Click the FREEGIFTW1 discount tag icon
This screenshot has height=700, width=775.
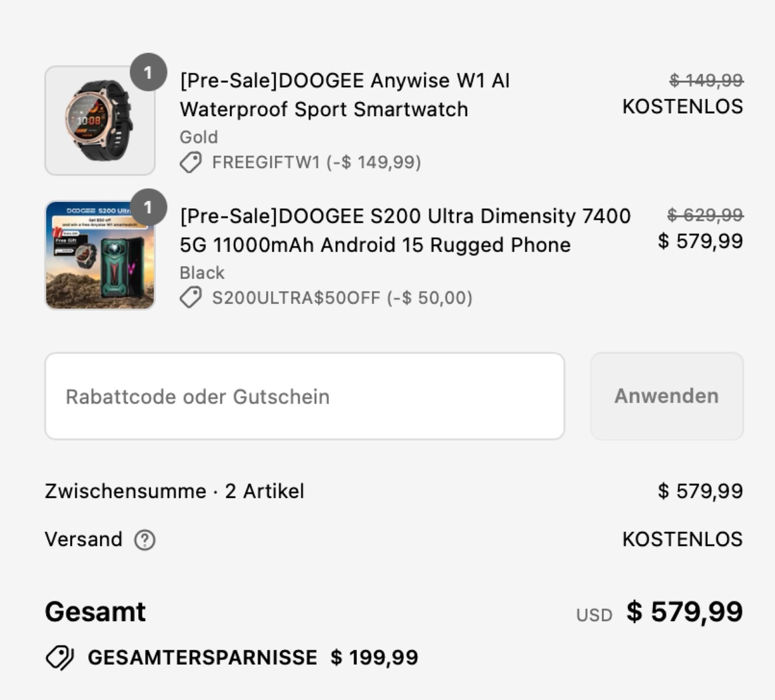pyautogui.click(x=191, y=162)
